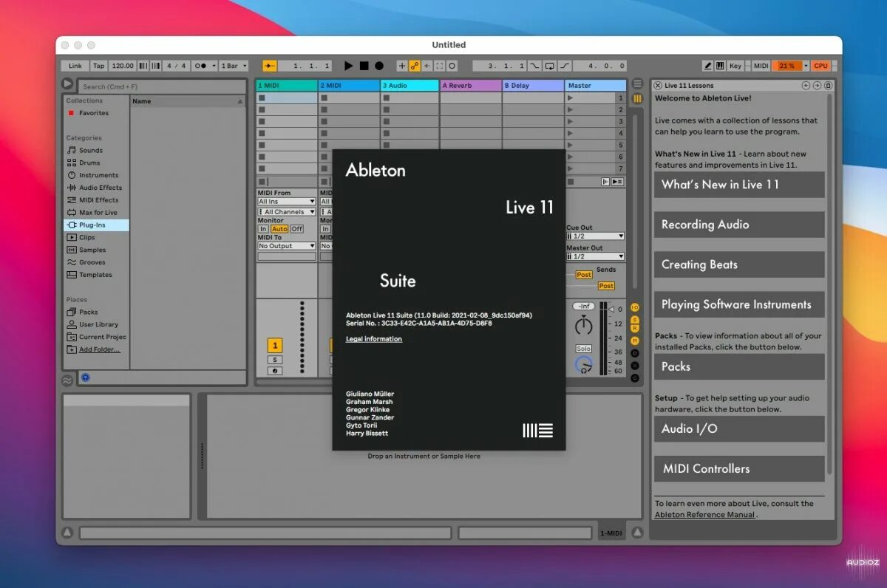
Task: Click the Back to Arrangement button
Action: click(617, 182)
